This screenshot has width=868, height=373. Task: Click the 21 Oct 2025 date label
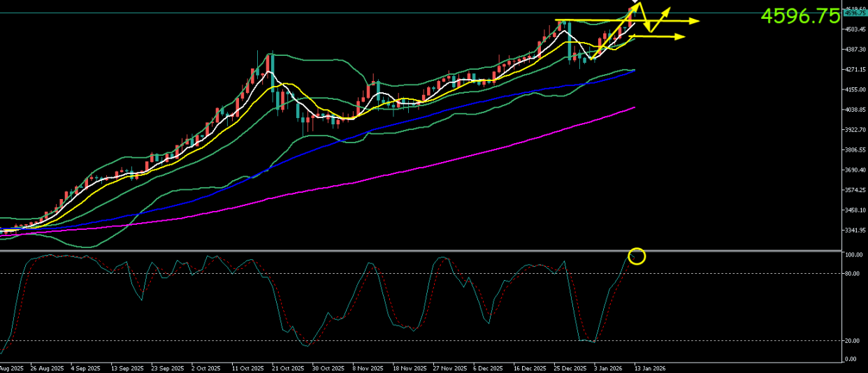tap(288, 367)
